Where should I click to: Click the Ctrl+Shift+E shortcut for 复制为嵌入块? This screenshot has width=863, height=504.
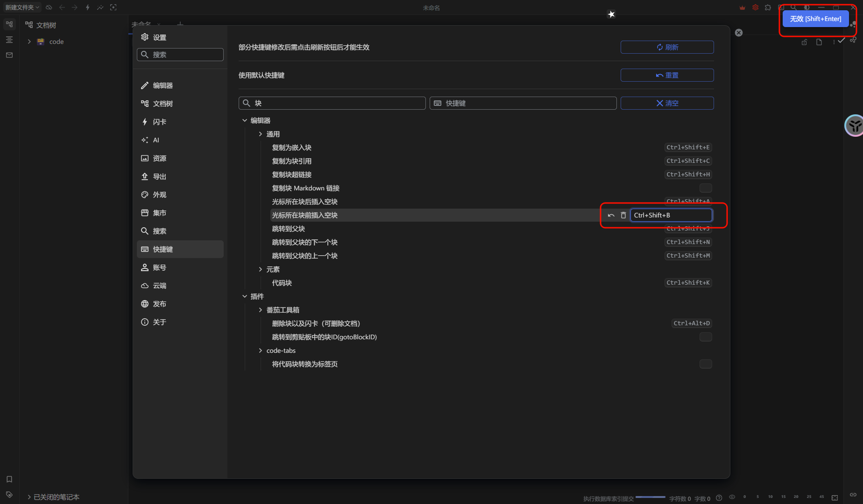click(688, 147)
